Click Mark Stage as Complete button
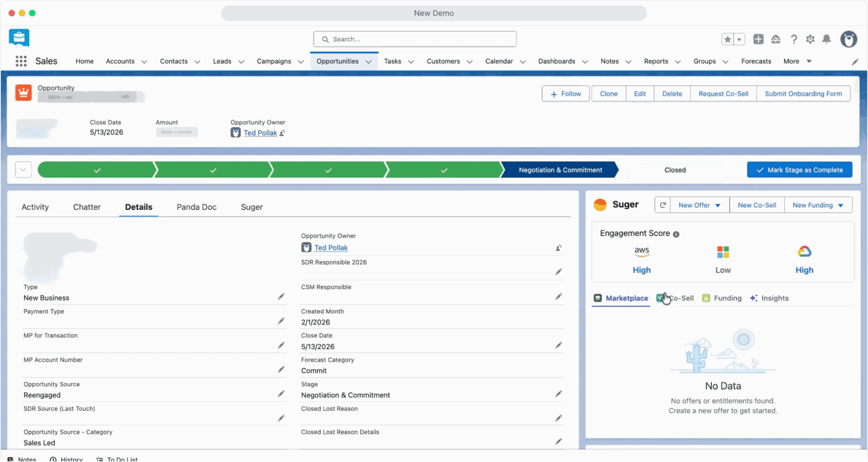Screen dimensions: 868x462 pos(799,170)
